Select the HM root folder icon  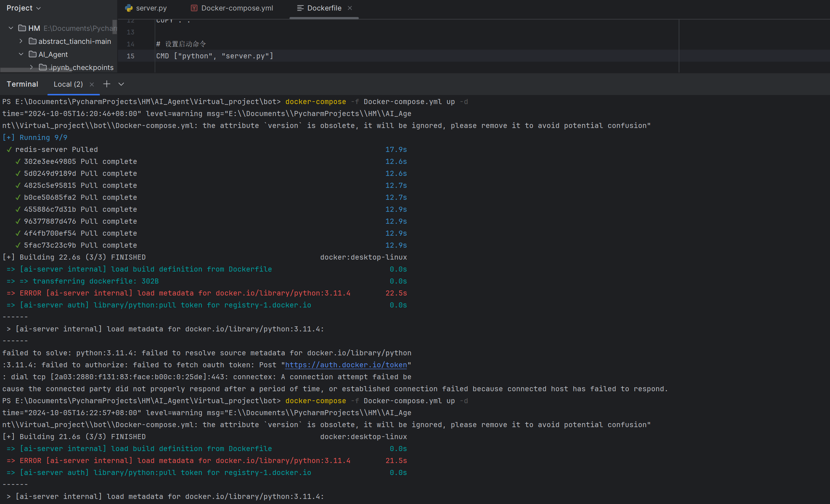click(22, 28)
